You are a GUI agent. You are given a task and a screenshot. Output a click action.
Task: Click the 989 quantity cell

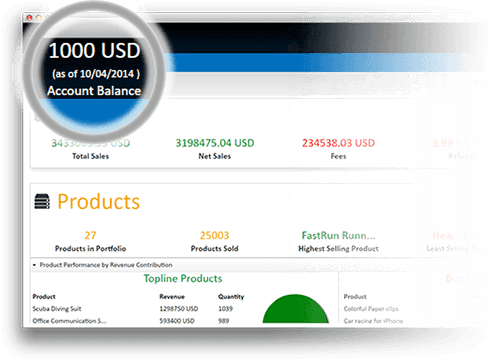click(x=223, y=321)
